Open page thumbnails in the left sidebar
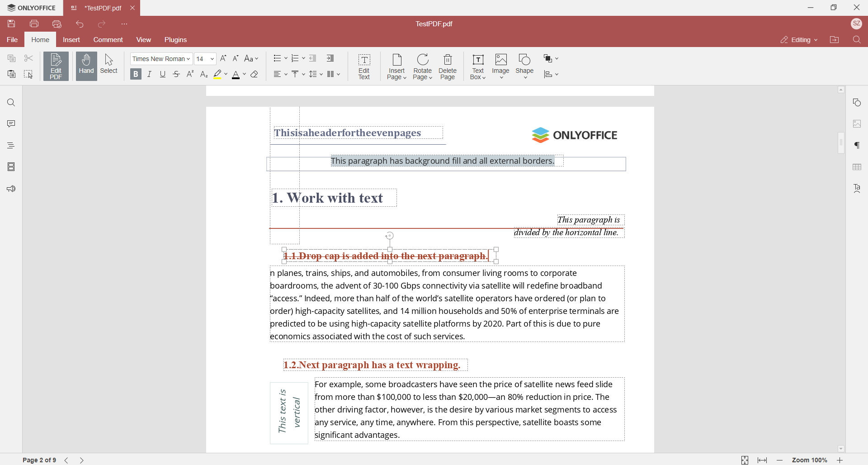This screenshot has width=868, height=465. [11, 166]
